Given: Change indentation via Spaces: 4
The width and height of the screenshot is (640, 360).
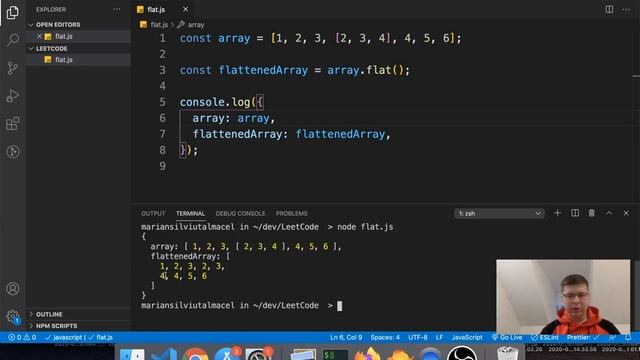Looking at the screenshot, I should pos(385,338).
